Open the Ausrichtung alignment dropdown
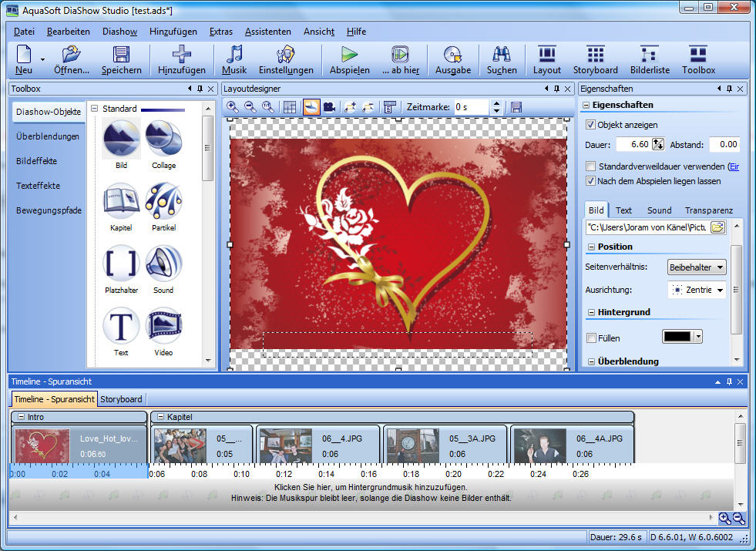Image resolution: width=756 pixels, height=551 pixels. coord(697,291)
